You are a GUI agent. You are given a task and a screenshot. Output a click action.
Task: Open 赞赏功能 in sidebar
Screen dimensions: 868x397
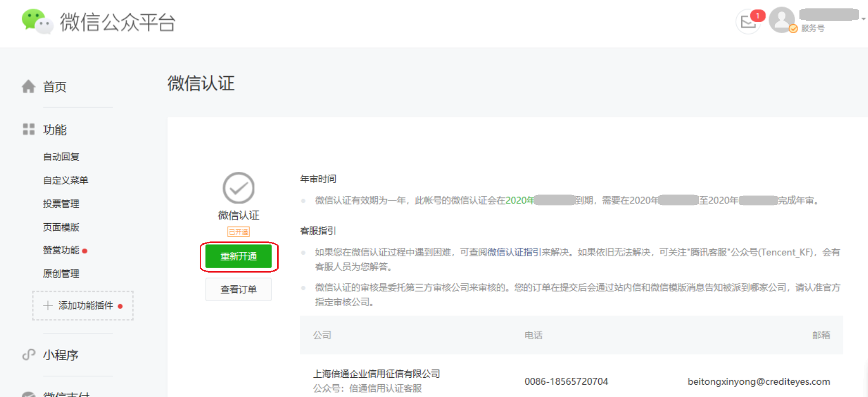(x=61, y=250)
